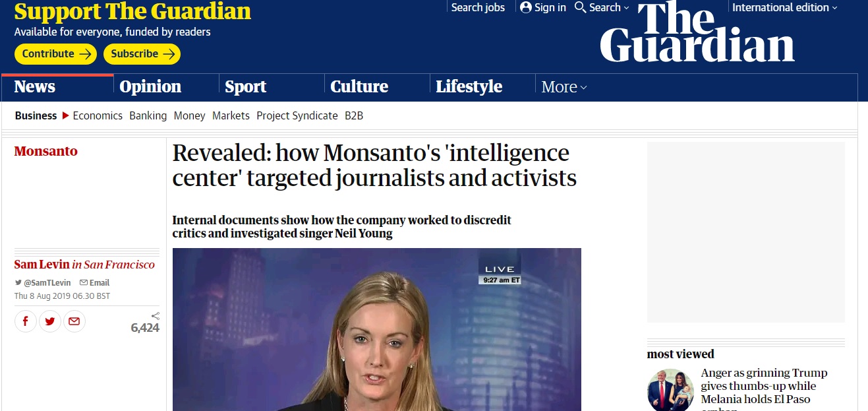868x411 pixels.
Task: Click the Monsanto topic link
Action: point(45,151)
